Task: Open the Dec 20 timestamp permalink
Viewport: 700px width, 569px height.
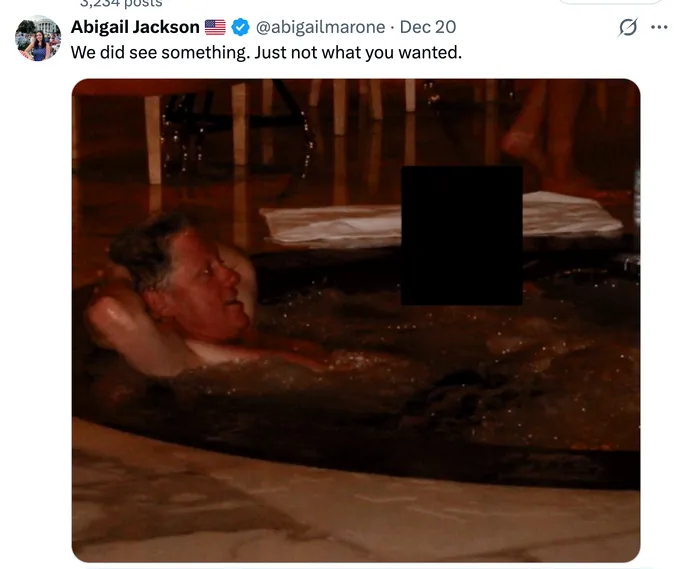Action: (428, 27)
